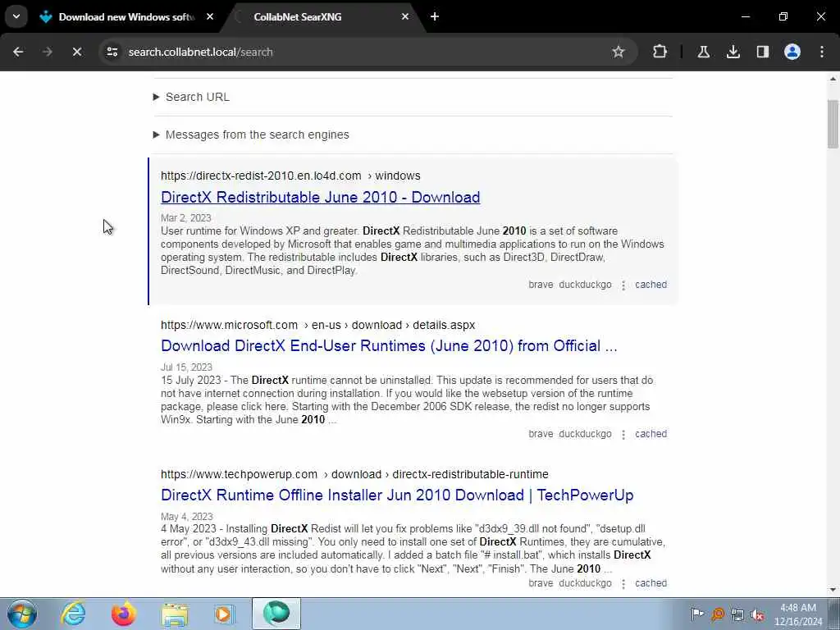The image size is (840, 630).
Task: Switch to Download new Windows software tab
Action: [126, 17]
